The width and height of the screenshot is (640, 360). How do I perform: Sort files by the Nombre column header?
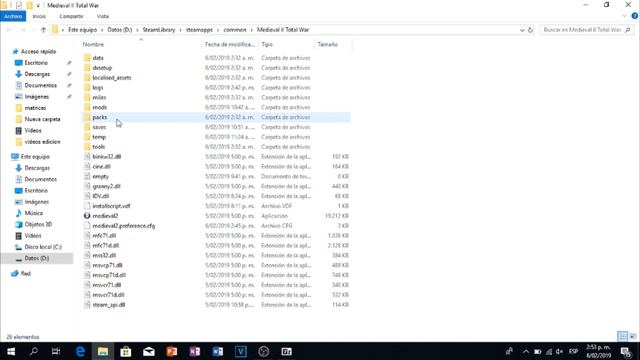coord(93,44)
